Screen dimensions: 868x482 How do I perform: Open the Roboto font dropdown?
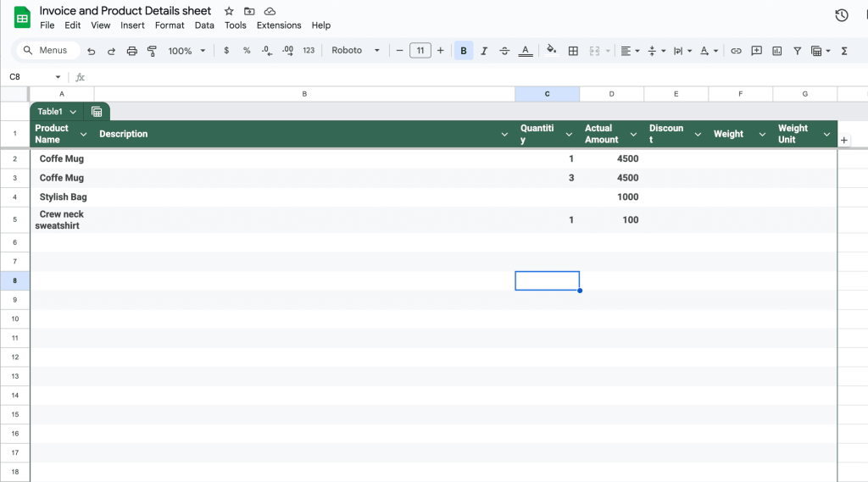click(356, 51)
